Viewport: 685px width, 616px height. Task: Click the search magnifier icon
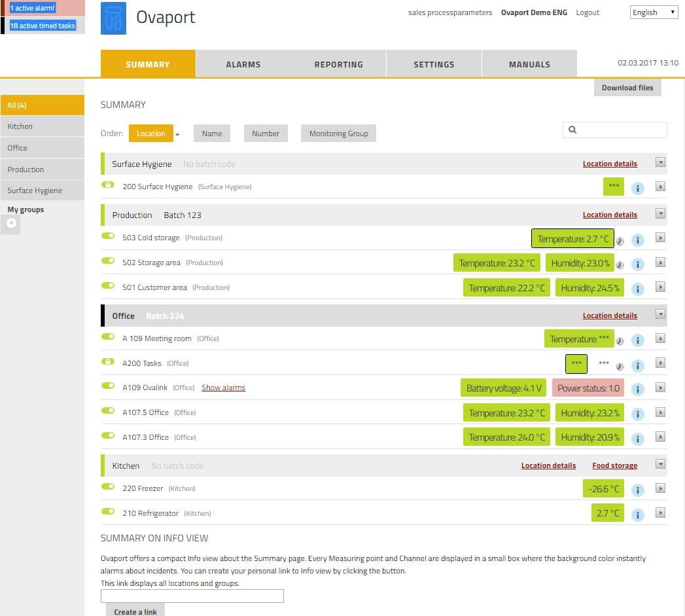573,130
